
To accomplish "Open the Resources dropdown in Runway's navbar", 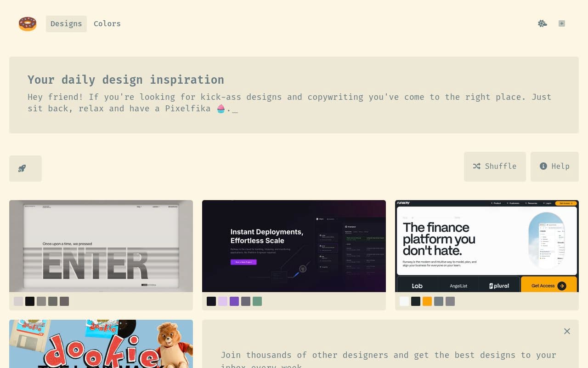I will pos(531,203).
